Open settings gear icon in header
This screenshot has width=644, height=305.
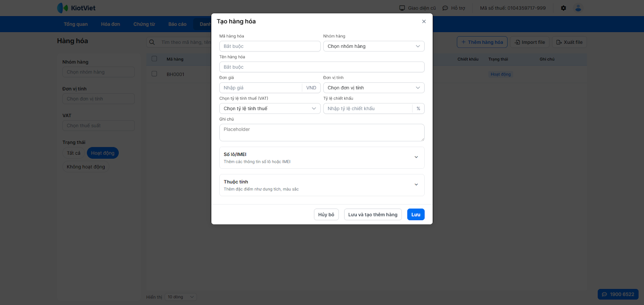[563, 8]
